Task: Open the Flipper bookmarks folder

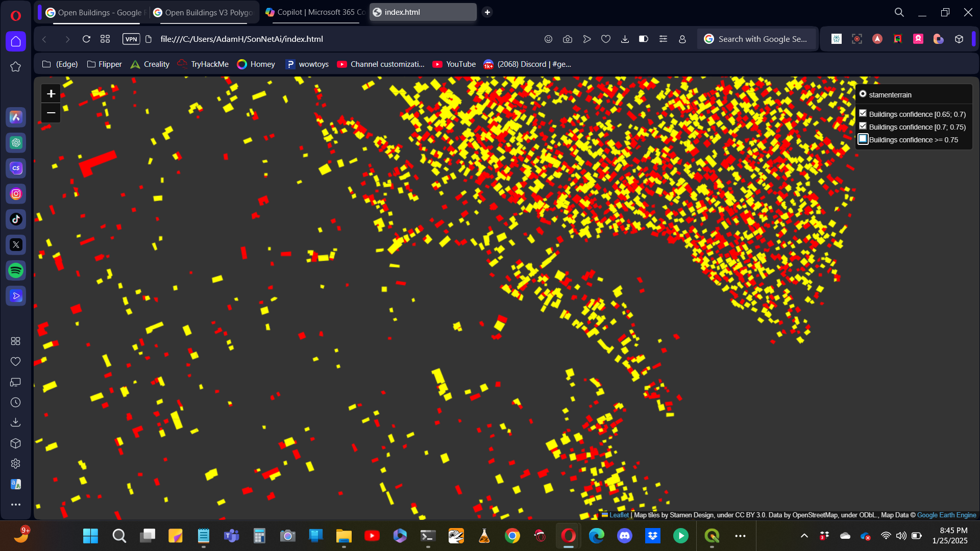Action: 105,64
